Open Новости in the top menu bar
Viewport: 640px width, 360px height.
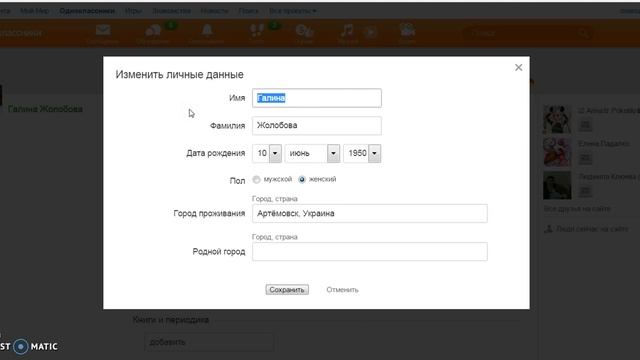[215, 11]
